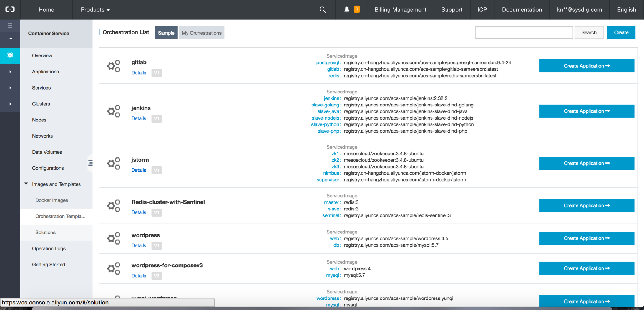This screenshot has width=644, height=310.
Task: Click the orange notification count badge
Action: point(357,9)
